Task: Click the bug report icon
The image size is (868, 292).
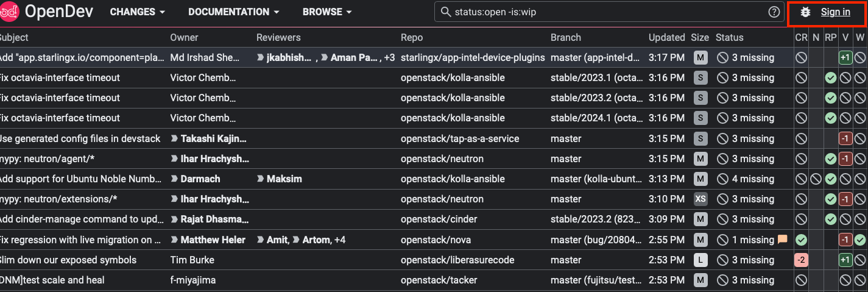Action: [x=806, y=12]
